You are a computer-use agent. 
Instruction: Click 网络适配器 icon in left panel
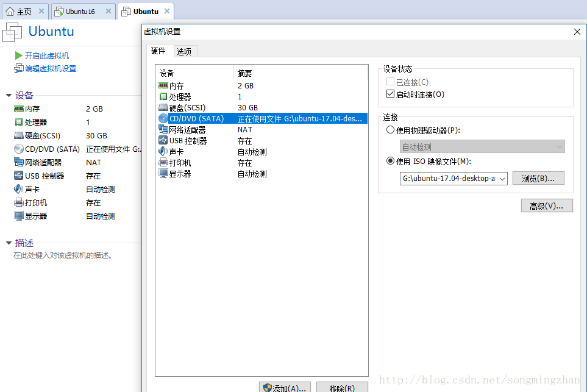(x=19, y=162)
